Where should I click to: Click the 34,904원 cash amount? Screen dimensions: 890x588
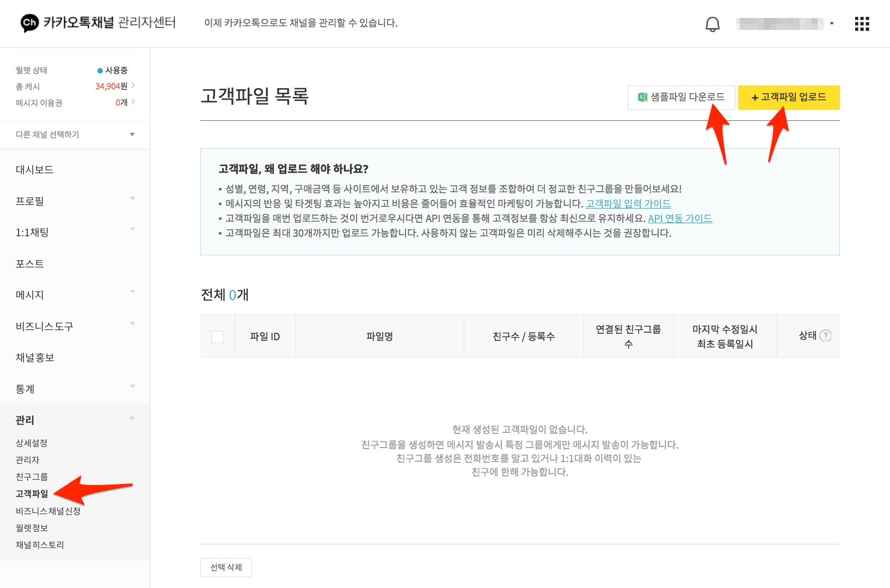[x=111, y=86]
